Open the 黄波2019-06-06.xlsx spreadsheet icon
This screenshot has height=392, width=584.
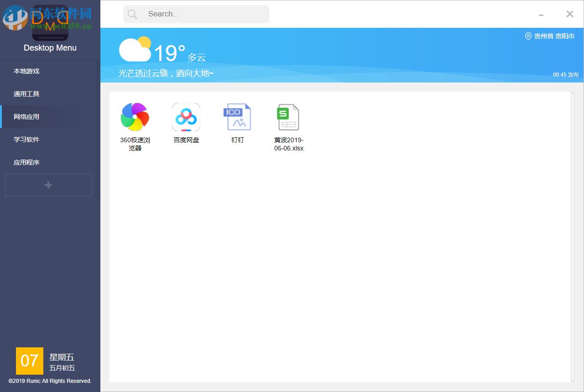[x=288, y=117]
